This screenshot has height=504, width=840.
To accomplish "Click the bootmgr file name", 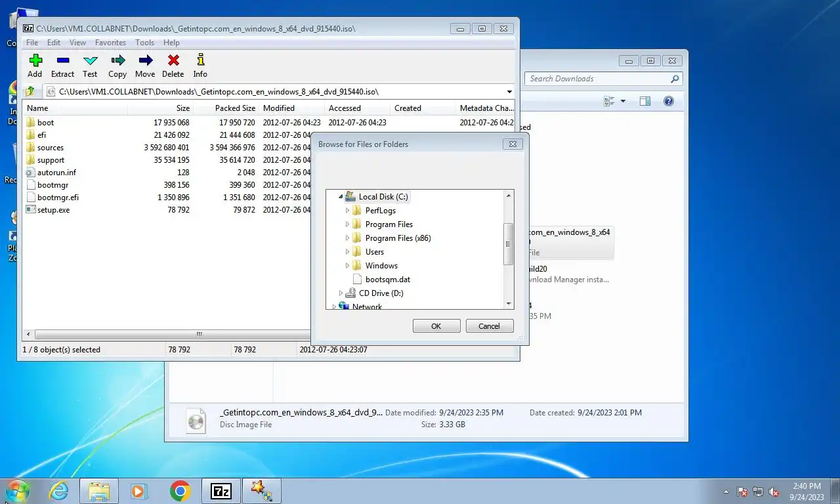I will click(x=52, y=184).
